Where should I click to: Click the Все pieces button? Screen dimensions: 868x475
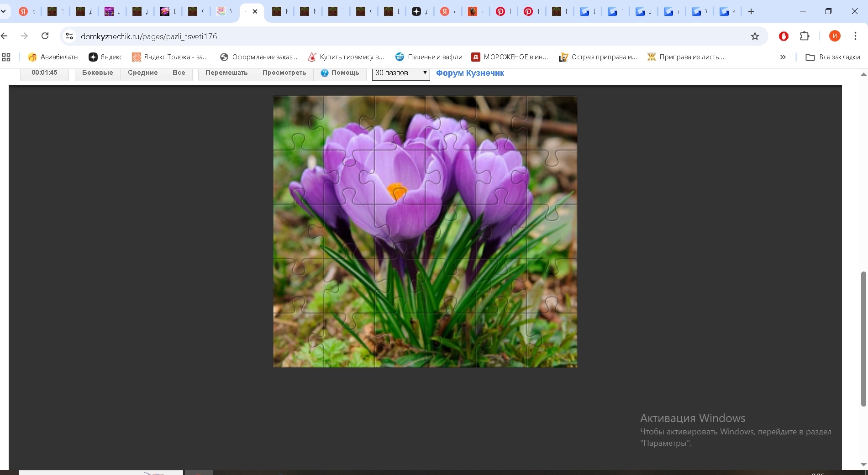(x=179, y=73)
